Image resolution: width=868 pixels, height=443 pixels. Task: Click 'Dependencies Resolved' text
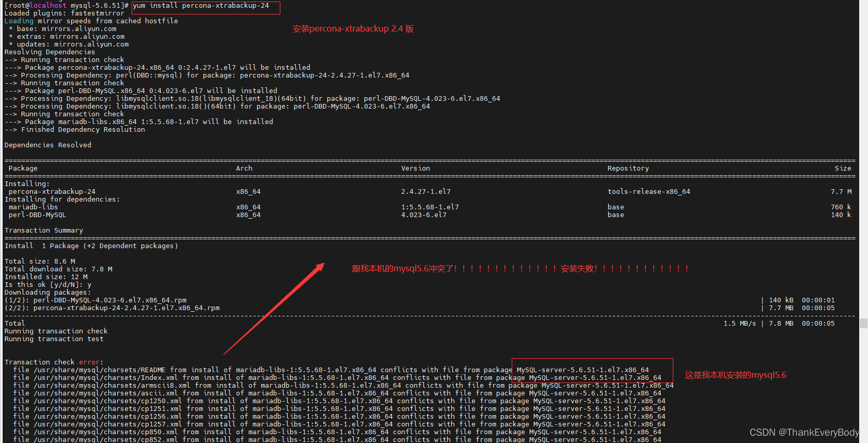pos(48,145)
